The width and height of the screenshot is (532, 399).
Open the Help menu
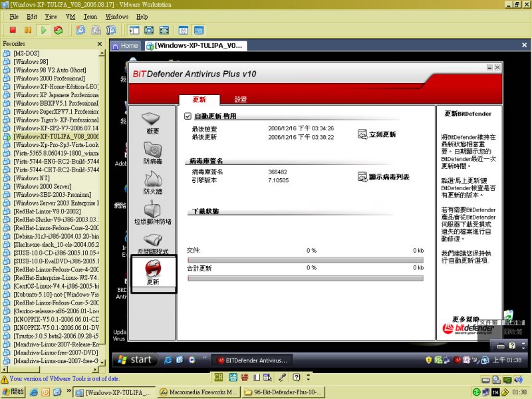coord(142,16)
